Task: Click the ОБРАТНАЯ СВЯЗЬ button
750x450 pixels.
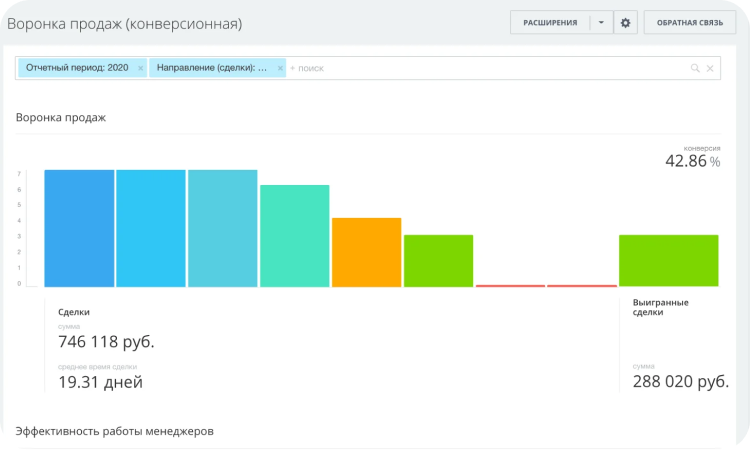Action: pos(690,22)
